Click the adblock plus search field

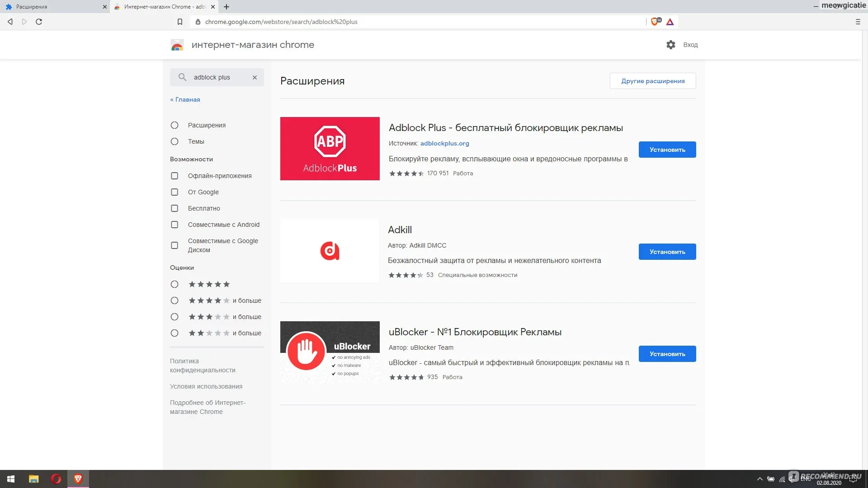pyautogui.click(x=217, y=77)
